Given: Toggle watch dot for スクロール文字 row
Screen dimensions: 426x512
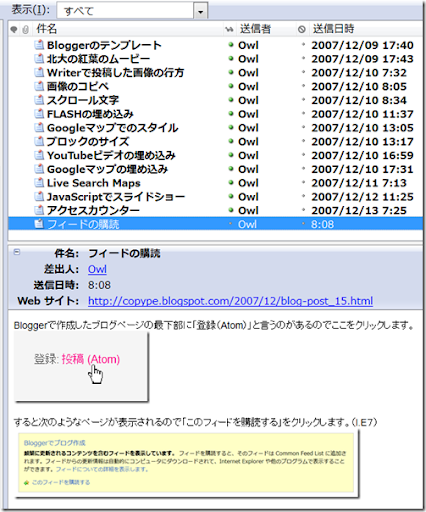Looking at the screenshot, I should (x=231, y=99).
